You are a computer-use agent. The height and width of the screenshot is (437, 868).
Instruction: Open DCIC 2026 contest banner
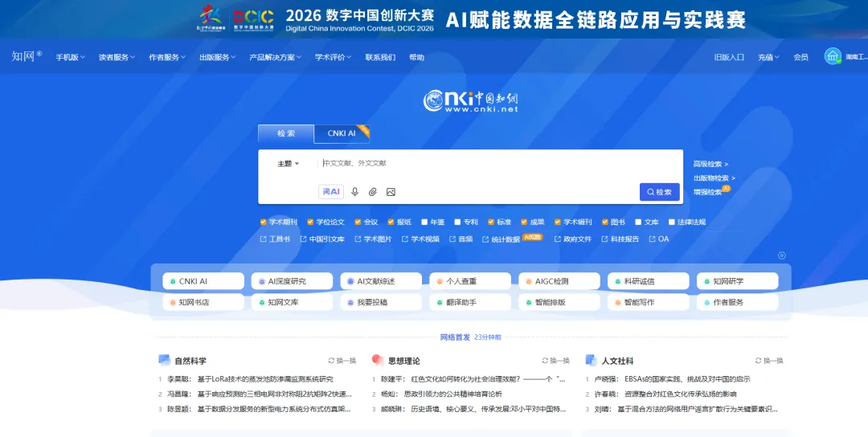coord(434,19)
